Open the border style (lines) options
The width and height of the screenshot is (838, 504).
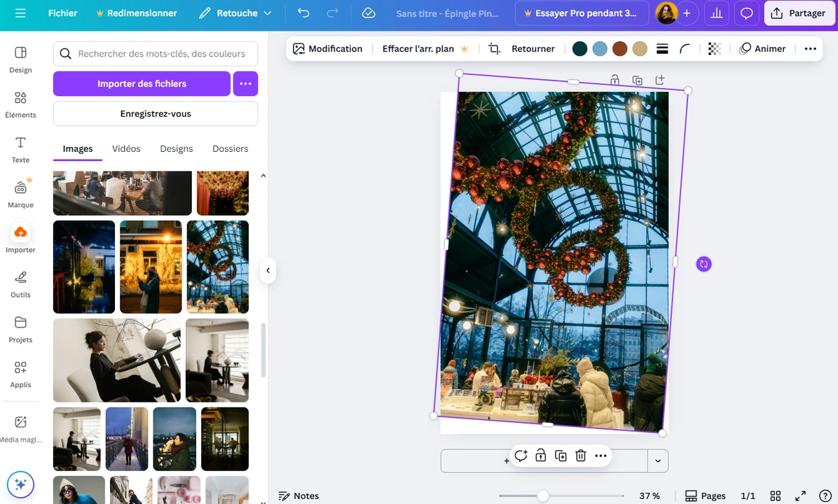(662, 48)
